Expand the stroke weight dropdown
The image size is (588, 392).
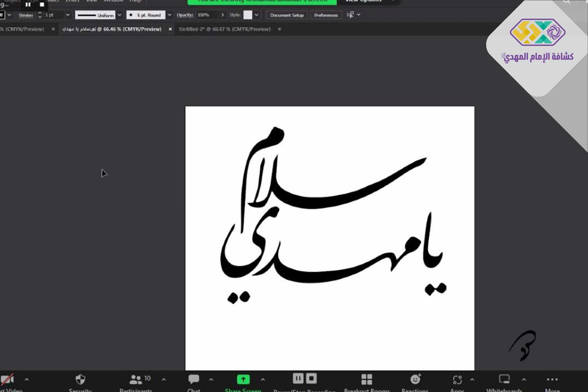[x=68, y=15]
